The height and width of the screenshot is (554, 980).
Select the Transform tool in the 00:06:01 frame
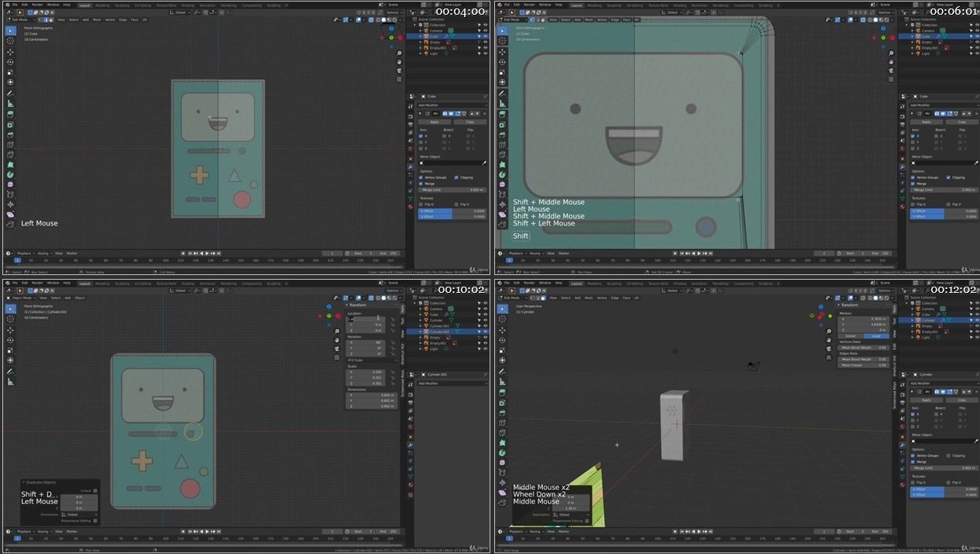coord(501,82)
